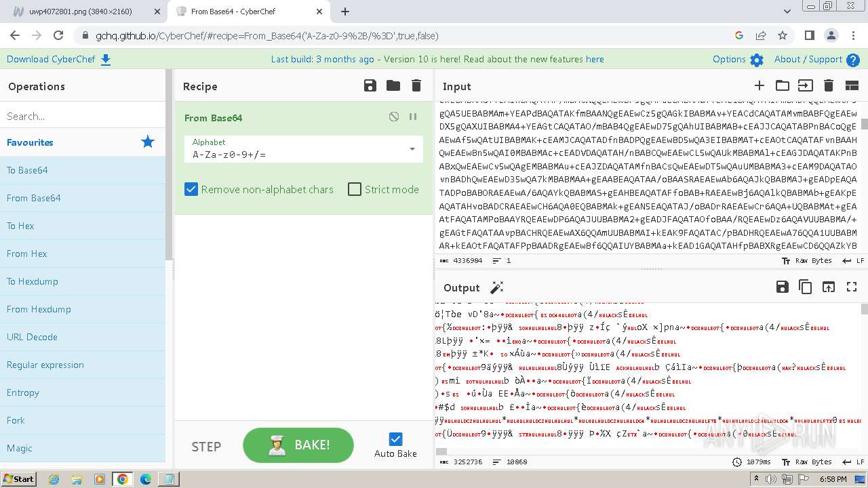Change input Raw Bytes encoding
Viewport: 868px width, 488px height.
(806, 260)
